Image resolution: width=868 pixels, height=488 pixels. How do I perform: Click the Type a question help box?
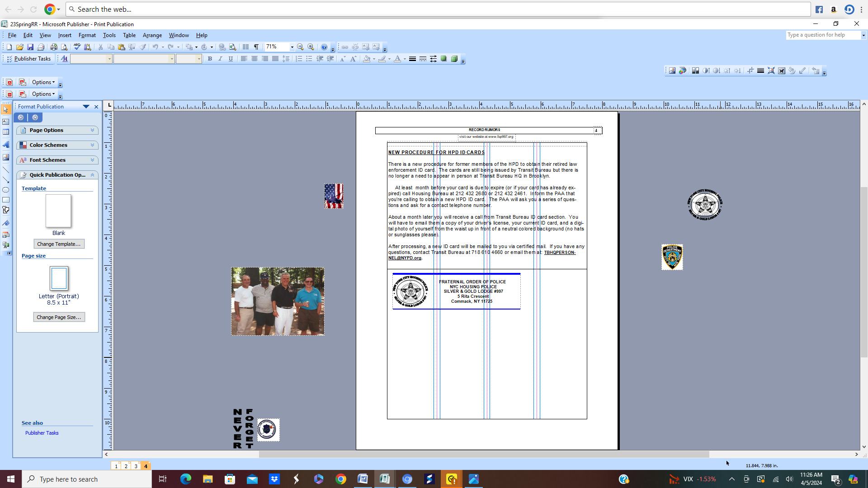(x=822, y=35)
